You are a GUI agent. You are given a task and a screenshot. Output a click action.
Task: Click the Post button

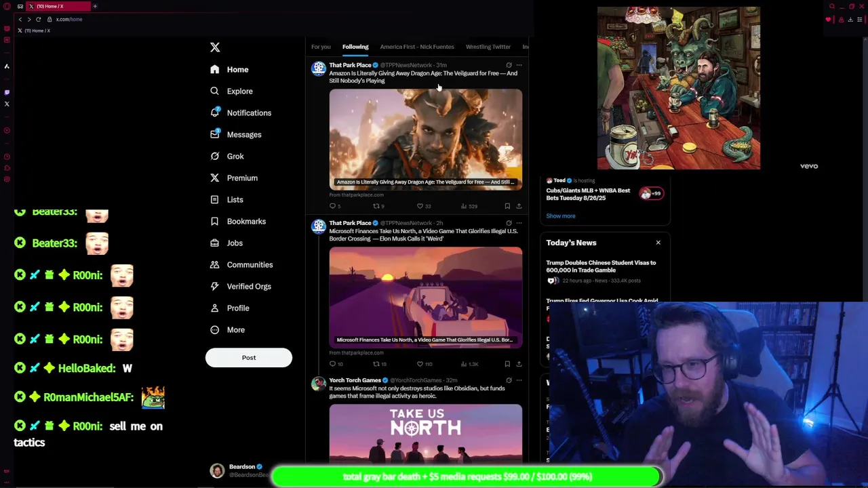(x=249, y=357)
